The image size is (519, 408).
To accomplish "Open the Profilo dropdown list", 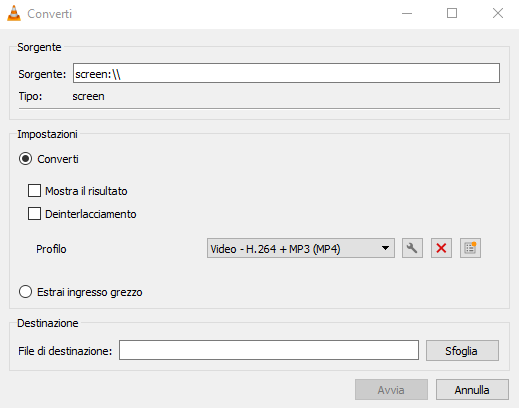I will tap(301, 248).
